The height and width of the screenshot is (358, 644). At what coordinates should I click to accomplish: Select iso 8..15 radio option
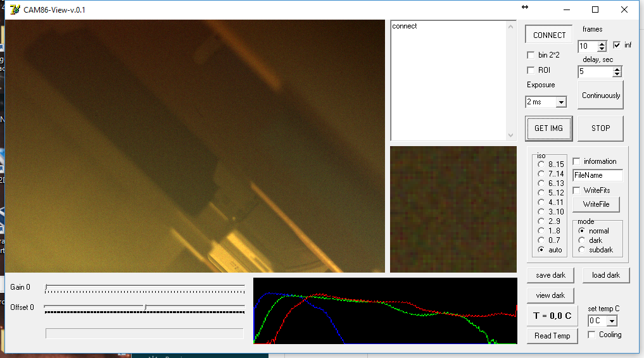tap(541, 164)
